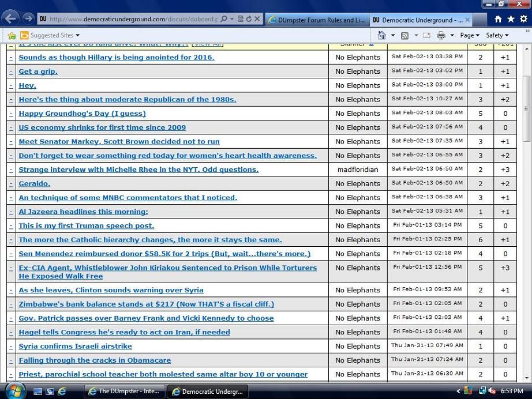This screenshot has width=532, height=399.
Task: Click the network tray icon
Action: click(482, 391)
